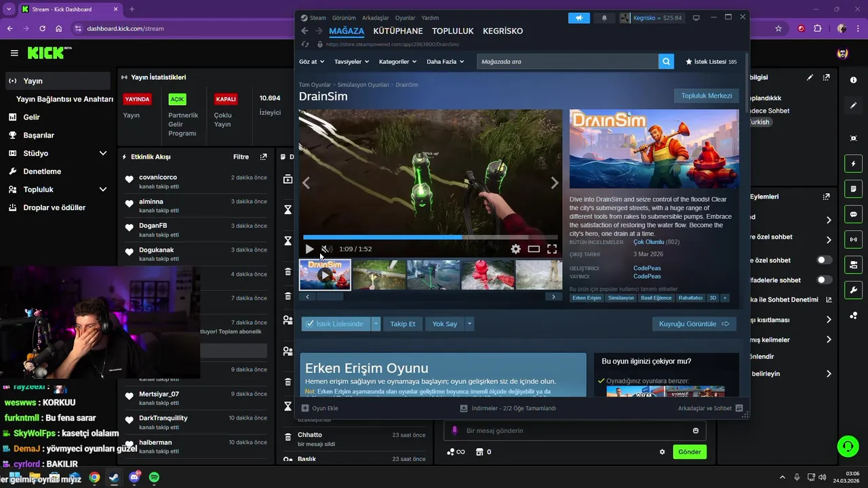Image resolution: width=868 pixels, height=488 pixels.
Task: Open the wrench tools icon in sidebar
Action: click(x=853, y=290)
